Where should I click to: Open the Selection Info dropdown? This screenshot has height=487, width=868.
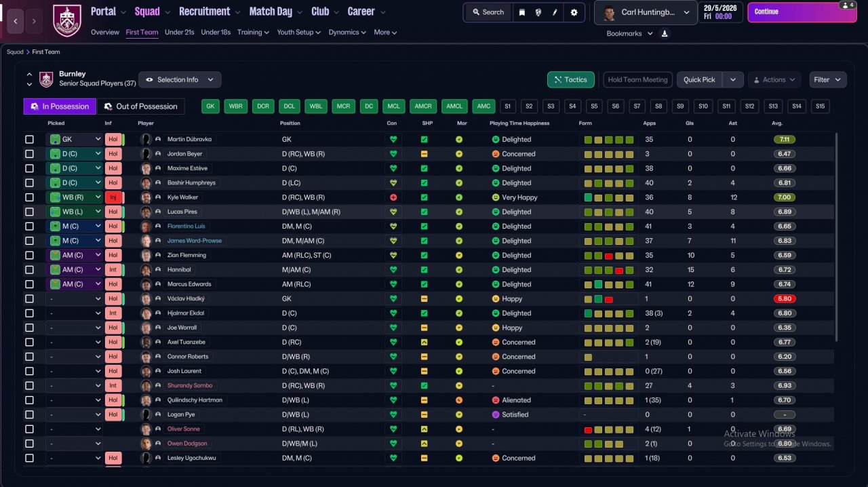click(x=180, y=79)
